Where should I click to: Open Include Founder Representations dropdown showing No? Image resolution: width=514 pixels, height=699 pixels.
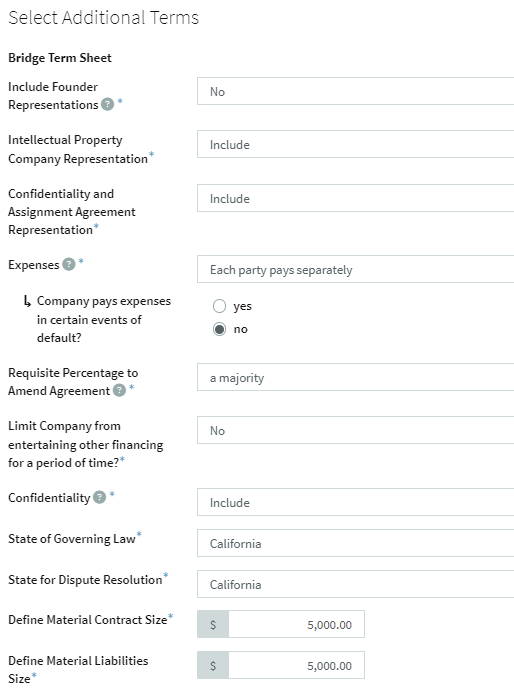[x=356, y=91]
